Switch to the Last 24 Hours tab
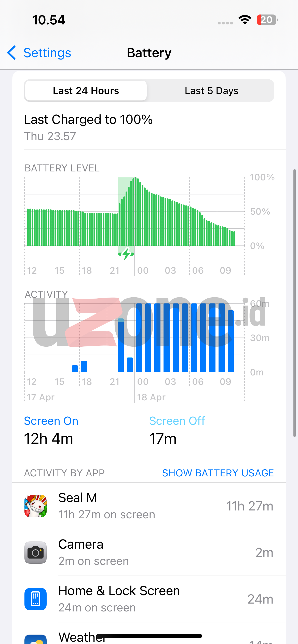 click(86, 91)
